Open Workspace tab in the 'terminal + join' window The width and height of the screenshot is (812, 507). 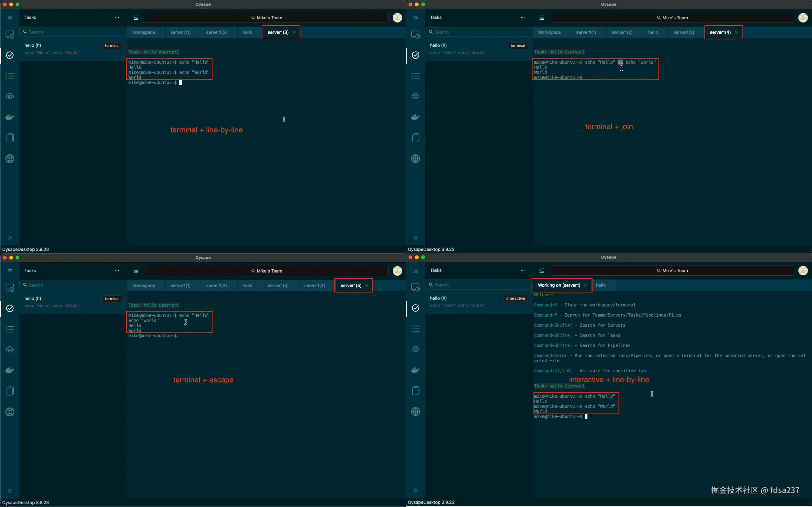tap(549, 33)
